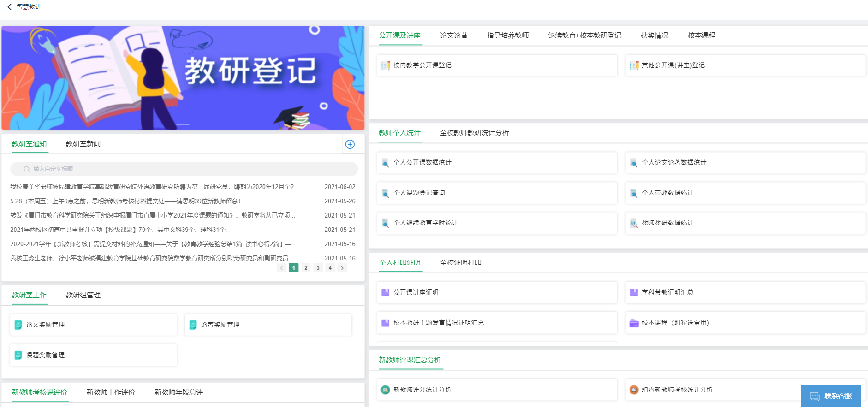Click the 教师教研数据统计 chart icon

click(x=634, y=223)
